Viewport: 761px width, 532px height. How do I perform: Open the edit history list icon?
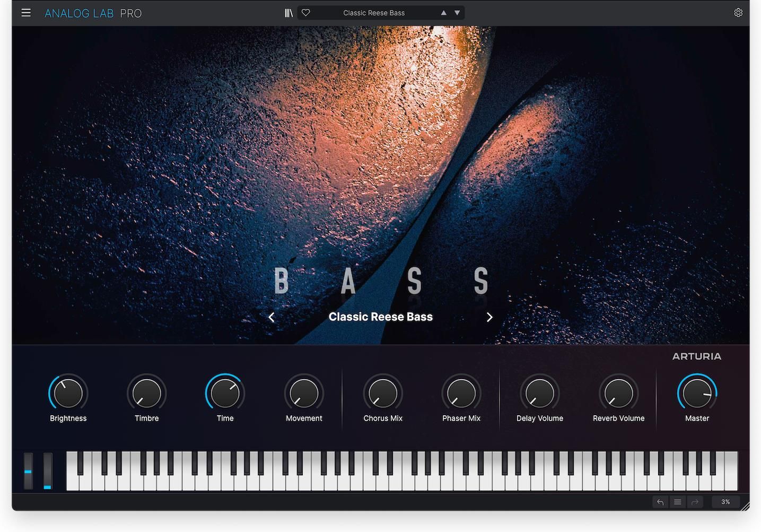tap(677, 502)
